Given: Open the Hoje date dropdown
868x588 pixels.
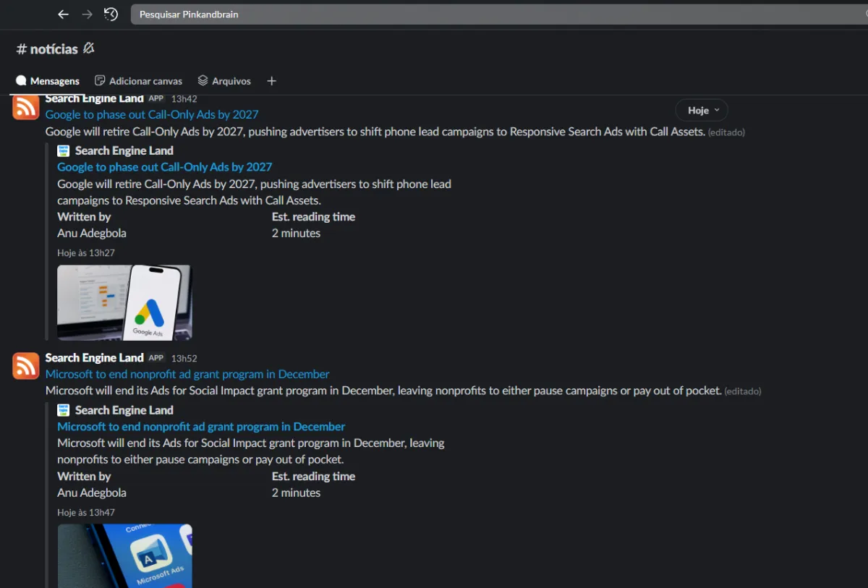Looking at the screenshot, I should point(701,110).
